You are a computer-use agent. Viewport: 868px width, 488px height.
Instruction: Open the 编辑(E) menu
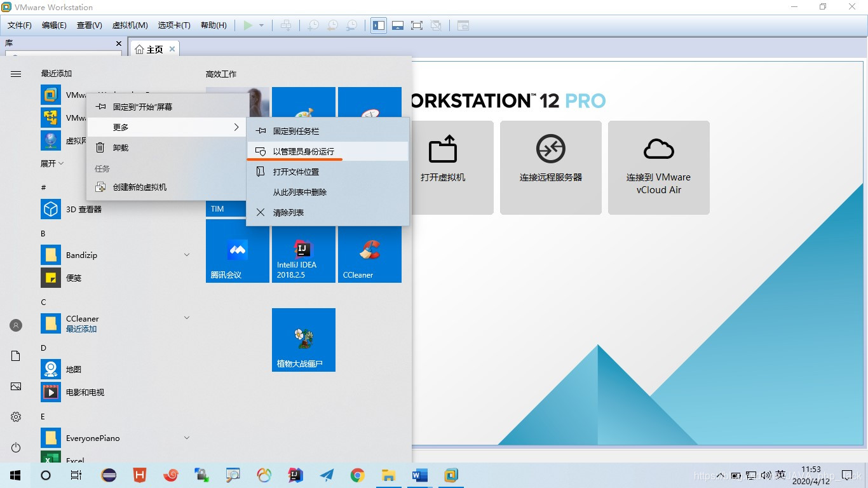[x=54, y=25]
